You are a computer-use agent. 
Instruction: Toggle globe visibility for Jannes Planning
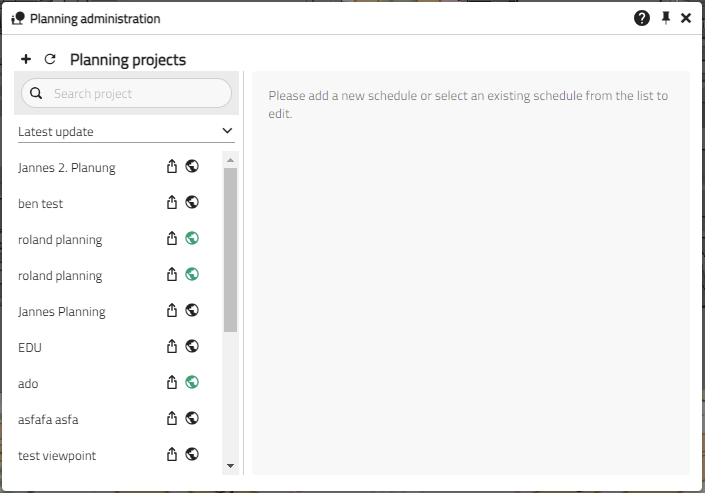192,310
